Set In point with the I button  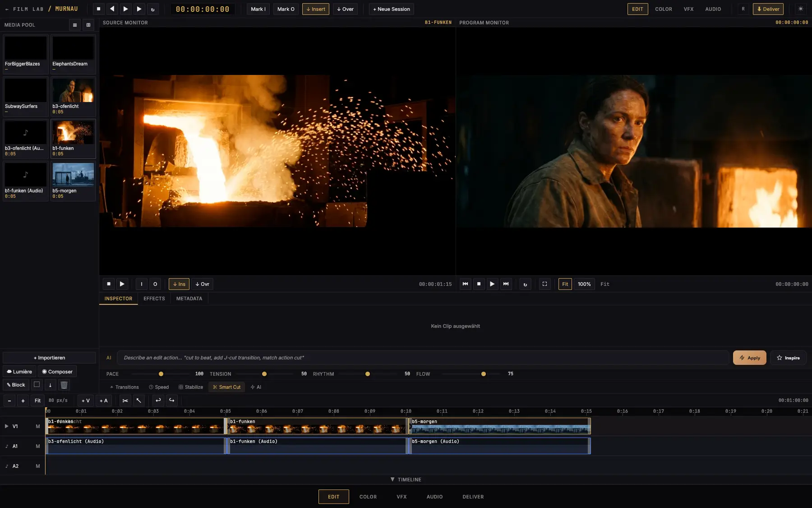coord(142,284)
